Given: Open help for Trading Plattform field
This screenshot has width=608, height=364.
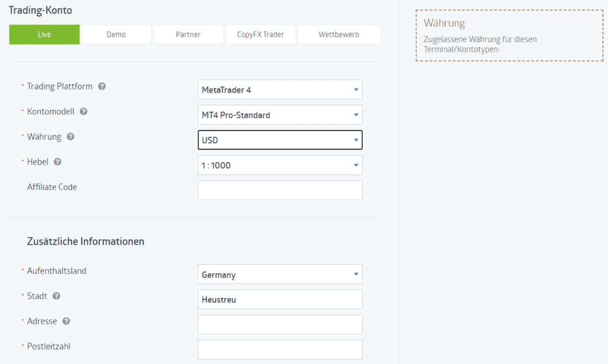Looking at the screenshot, I should pos(101,86).
